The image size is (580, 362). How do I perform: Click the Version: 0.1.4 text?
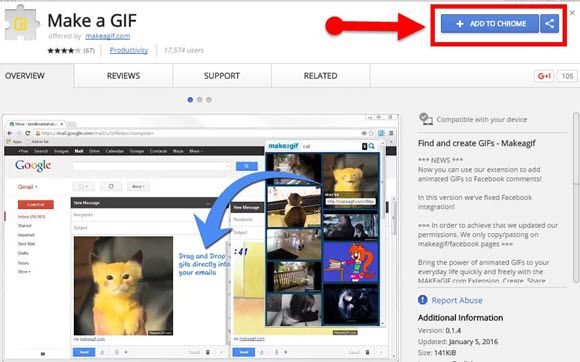point(439,331)
